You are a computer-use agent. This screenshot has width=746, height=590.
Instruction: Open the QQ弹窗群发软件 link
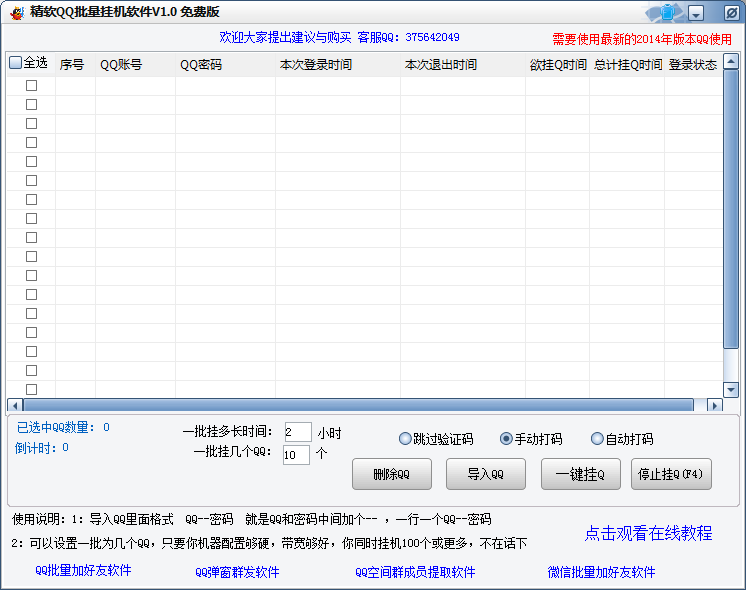coord(237,572)
